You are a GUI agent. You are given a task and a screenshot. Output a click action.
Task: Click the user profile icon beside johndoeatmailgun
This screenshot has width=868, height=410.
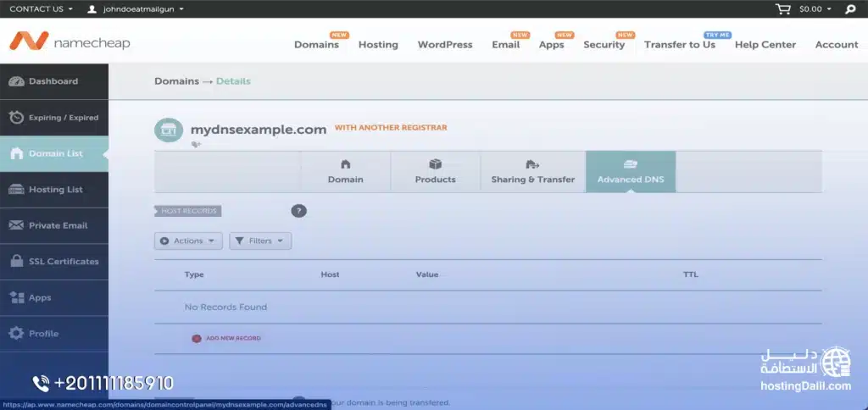92,8
